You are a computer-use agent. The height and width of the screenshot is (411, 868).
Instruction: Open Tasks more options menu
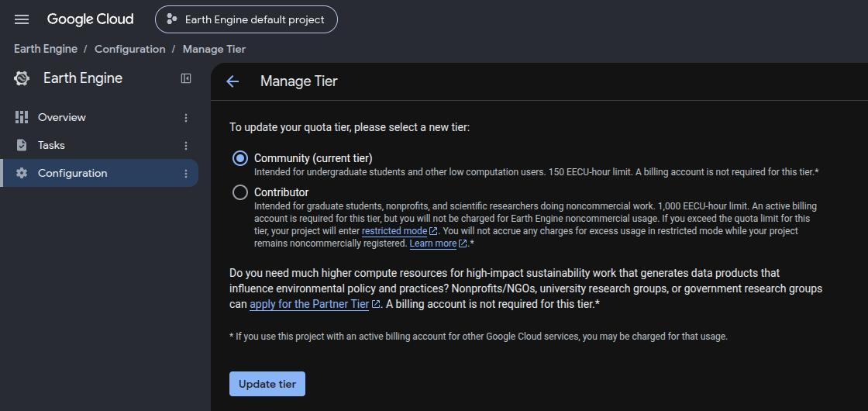point(186,145)
